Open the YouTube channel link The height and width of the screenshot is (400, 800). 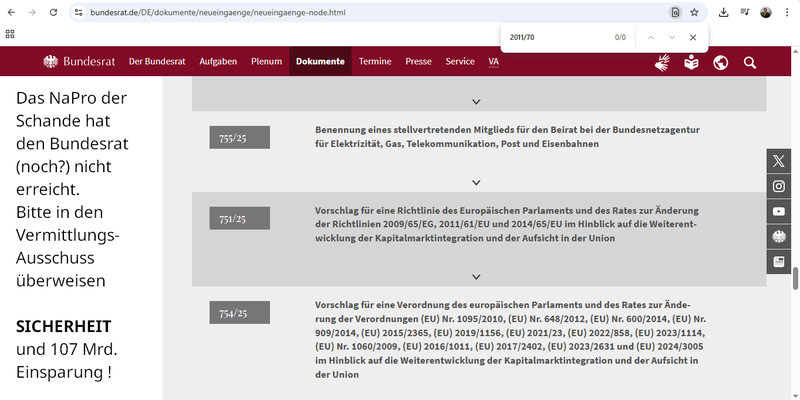pos(779,211)
